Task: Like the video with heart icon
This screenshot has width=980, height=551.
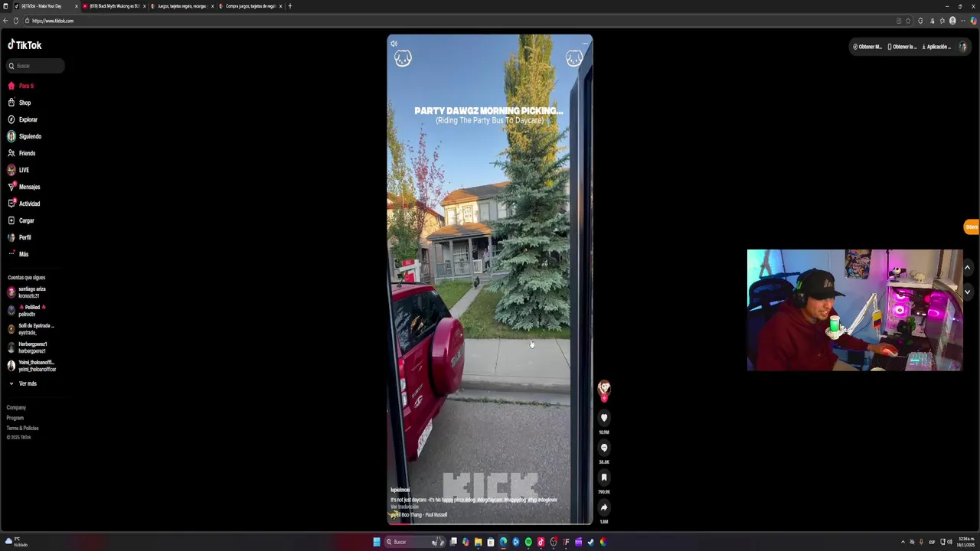Action: [x=604, y=418]
